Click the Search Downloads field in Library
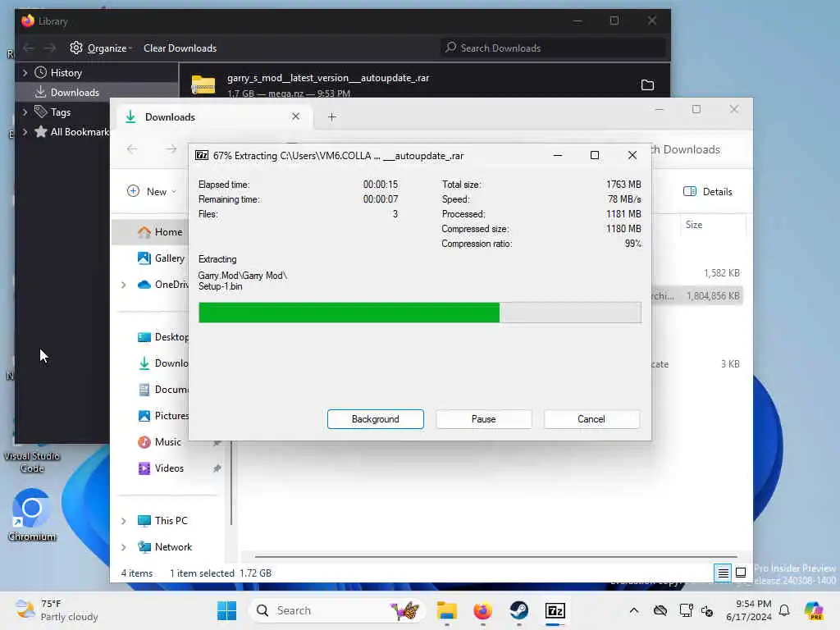 (x=552, y=48)
